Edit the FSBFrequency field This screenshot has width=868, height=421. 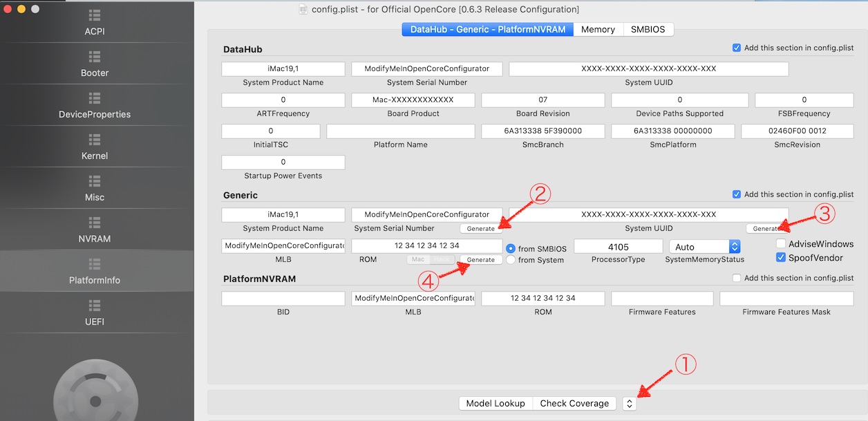point(804,100)
